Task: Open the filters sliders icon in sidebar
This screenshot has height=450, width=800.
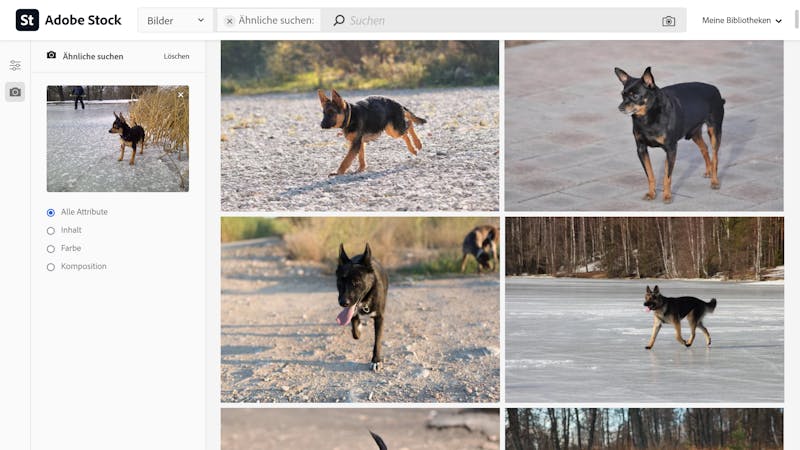Action: pos(15,65)
